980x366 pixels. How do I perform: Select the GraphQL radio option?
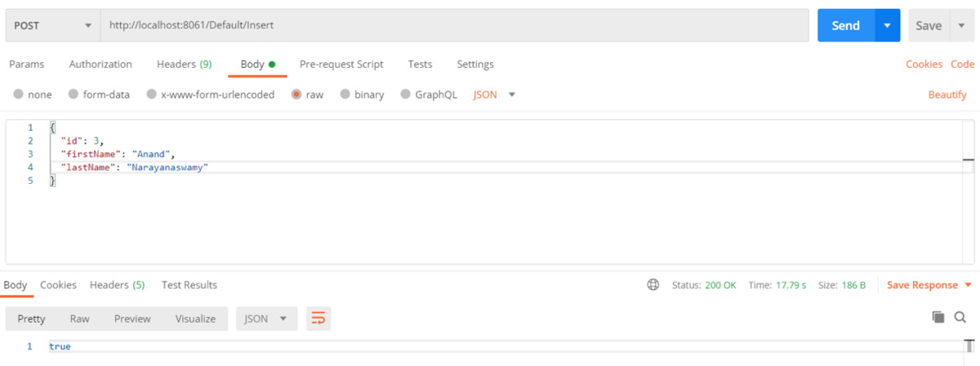pyautogui.click(x=405, y=95)
